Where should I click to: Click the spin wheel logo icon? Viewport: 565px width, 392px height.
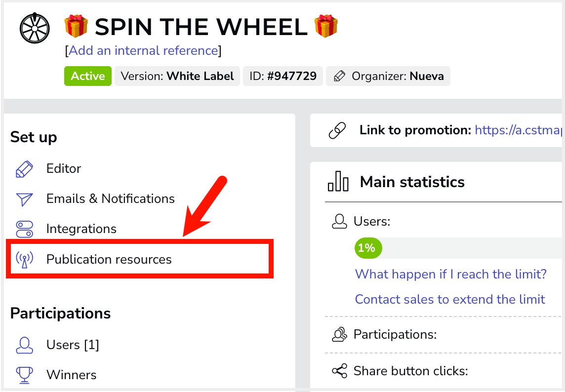[35, 28]
